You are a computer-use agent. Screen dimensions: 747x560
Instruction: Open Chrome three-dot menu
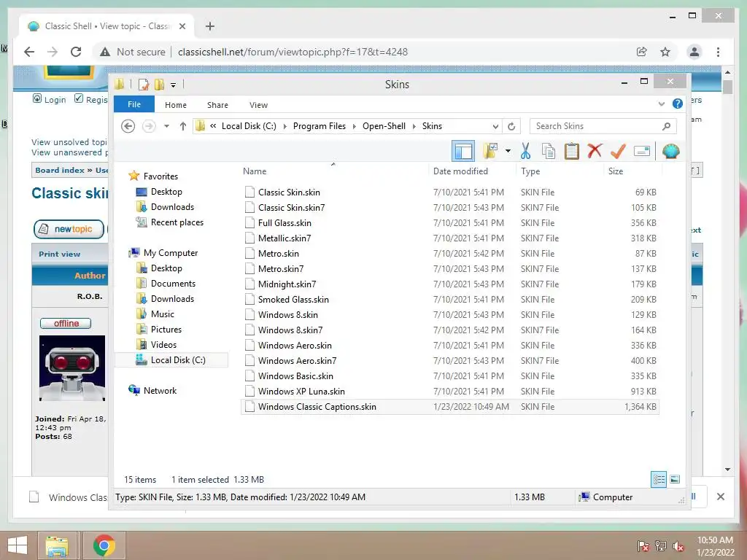tap(718, 52)
